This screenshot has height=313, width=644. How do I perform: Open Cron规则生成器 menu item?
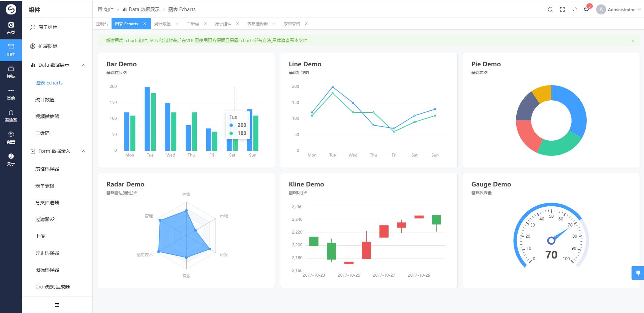click(x=53, y=287)
